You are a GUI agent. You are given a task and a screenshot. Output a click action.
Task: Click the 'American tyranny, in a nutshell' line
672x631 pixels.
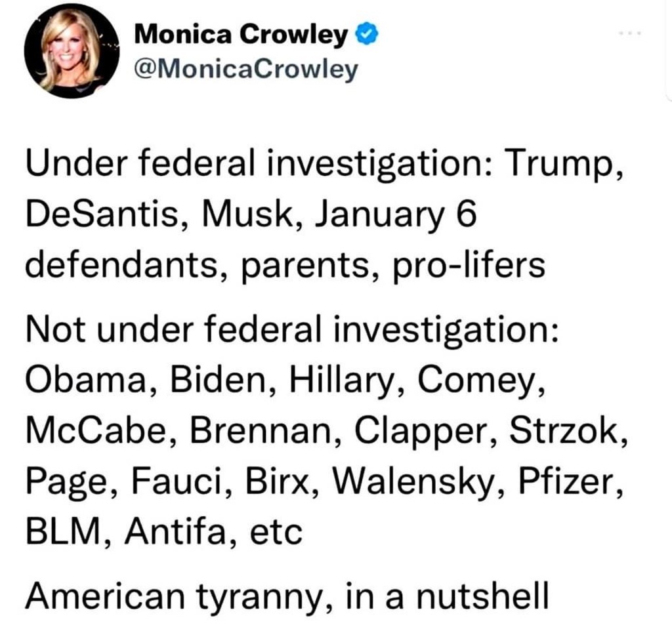286,592
